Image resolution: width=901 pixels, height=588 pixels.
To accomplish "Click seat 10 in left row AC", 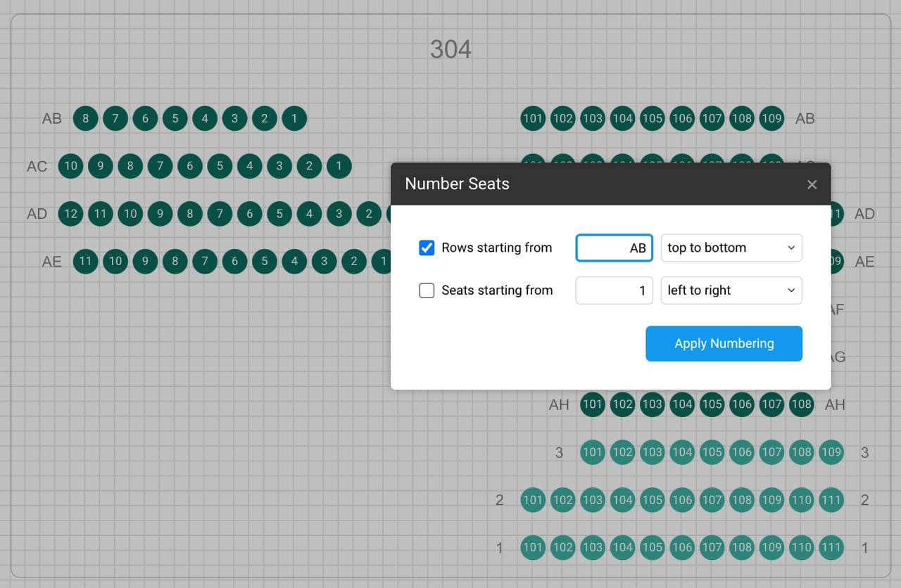I will tap(70, 166).
